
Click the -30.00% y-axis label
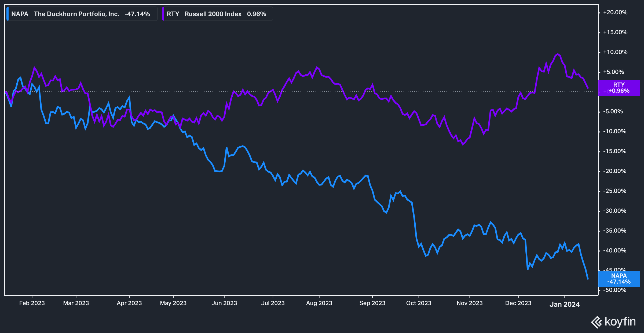coord(615,211)
